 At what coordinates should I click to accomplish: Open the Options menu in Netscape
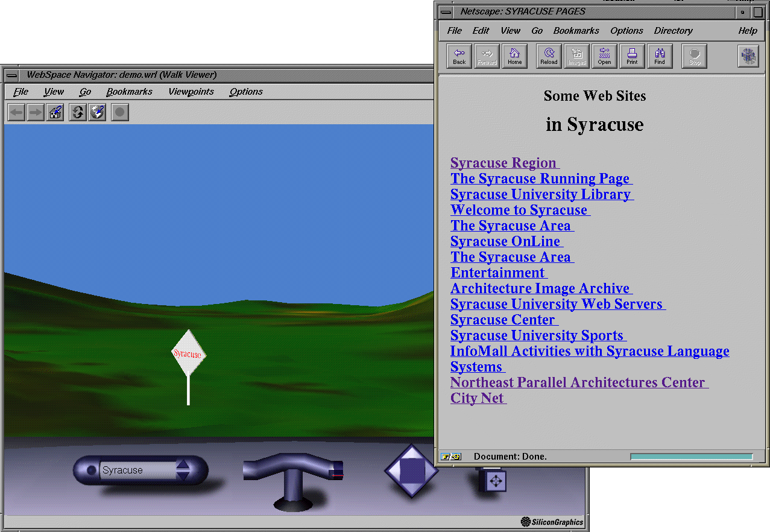click(x=626, y=31)
